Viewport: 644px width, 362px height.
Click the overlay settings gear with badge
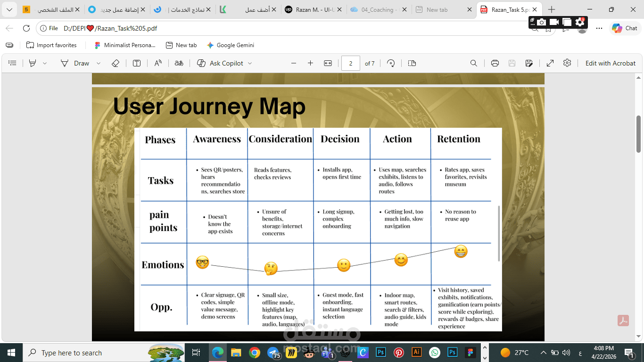point(580,22)
